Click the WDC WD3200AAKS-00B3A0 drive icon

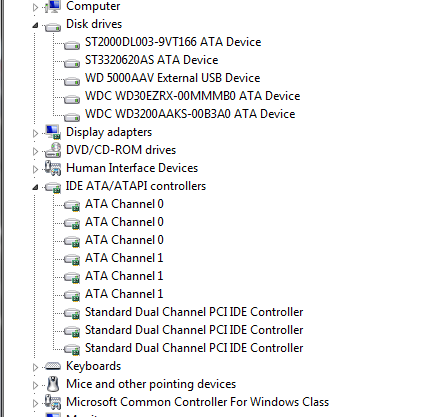coord(72,116)
